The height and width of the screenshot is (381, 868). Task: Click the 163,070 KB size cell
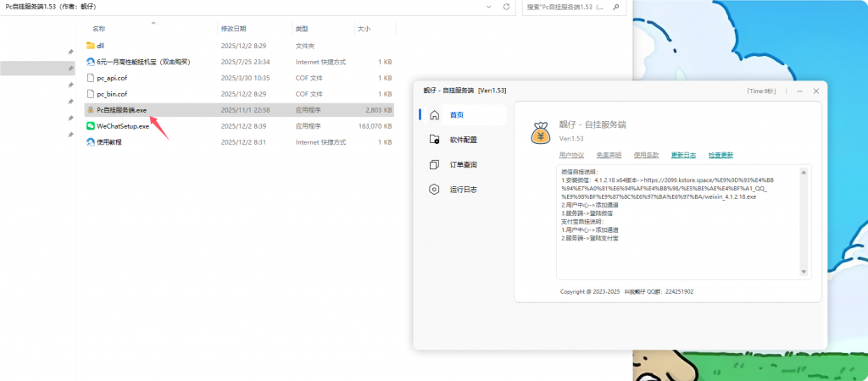tap(376, 126)
